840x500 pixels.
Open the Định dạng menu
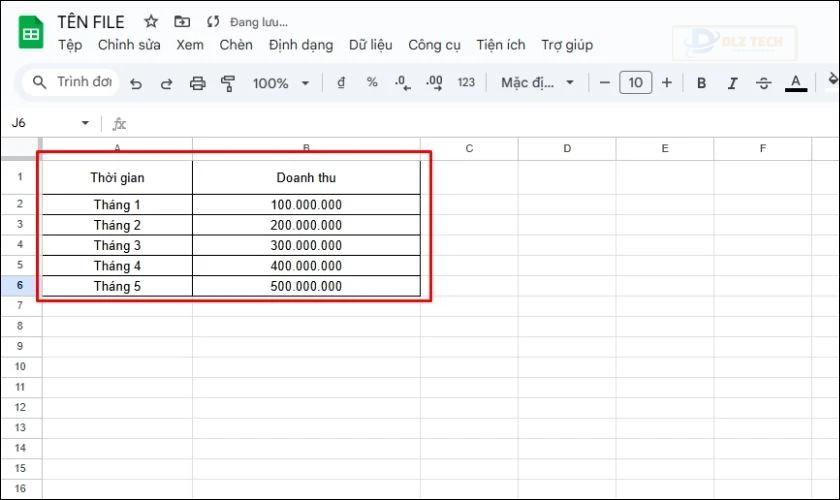coord(301,45)
